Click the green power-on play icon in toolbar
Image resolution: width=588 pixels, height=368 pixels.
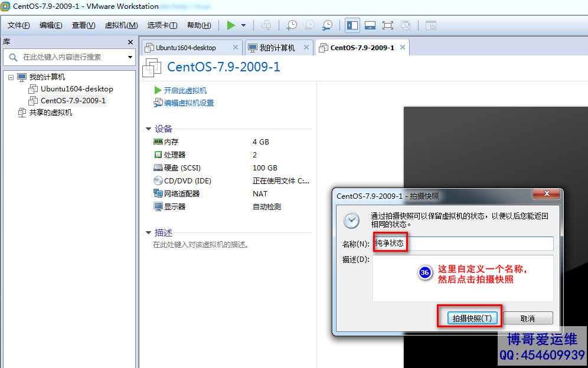[x=231, y=25]
